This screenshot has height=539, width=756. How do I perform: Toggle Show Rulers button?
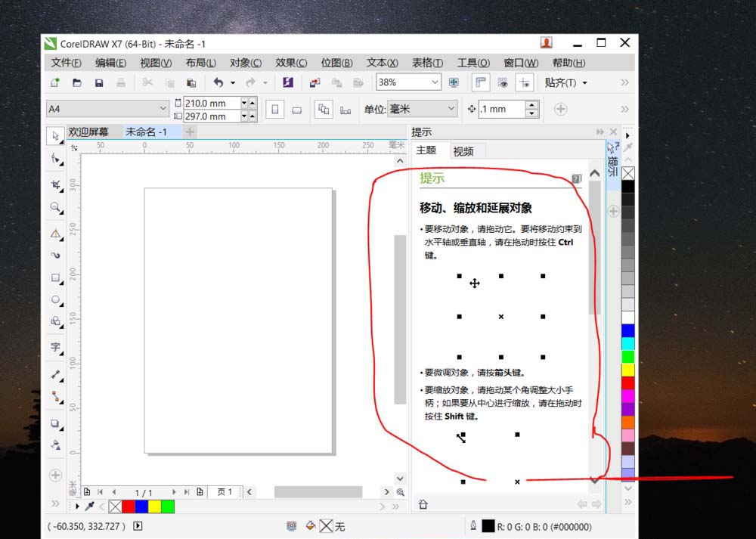click(481, 82)
